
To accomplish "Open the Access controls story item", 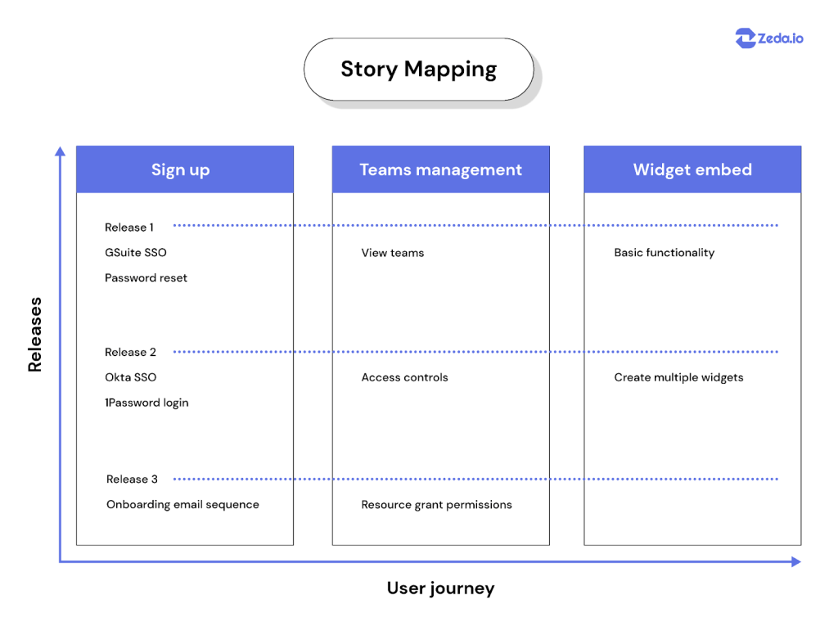I will (x=404, y=377).
